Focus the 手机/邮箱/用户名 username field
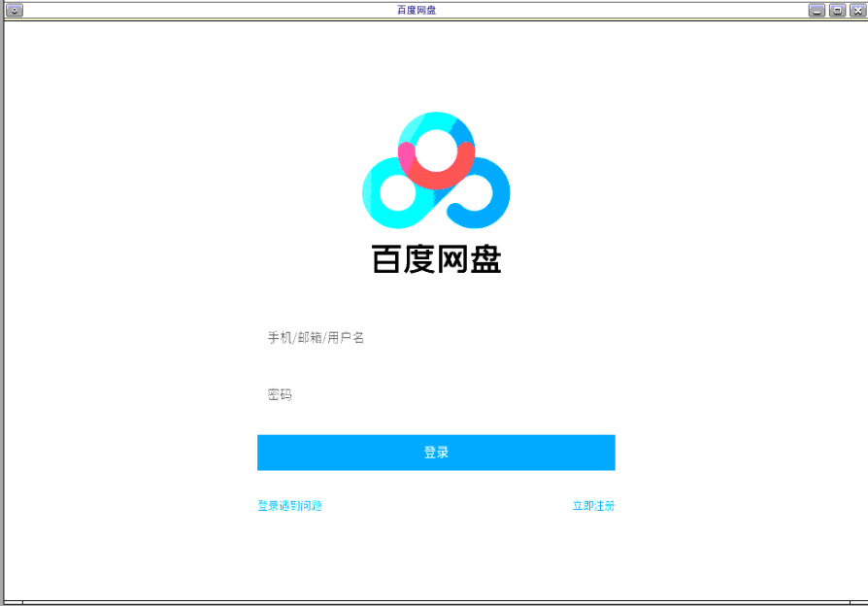This screenshot has height=606, width=868. 435,337
